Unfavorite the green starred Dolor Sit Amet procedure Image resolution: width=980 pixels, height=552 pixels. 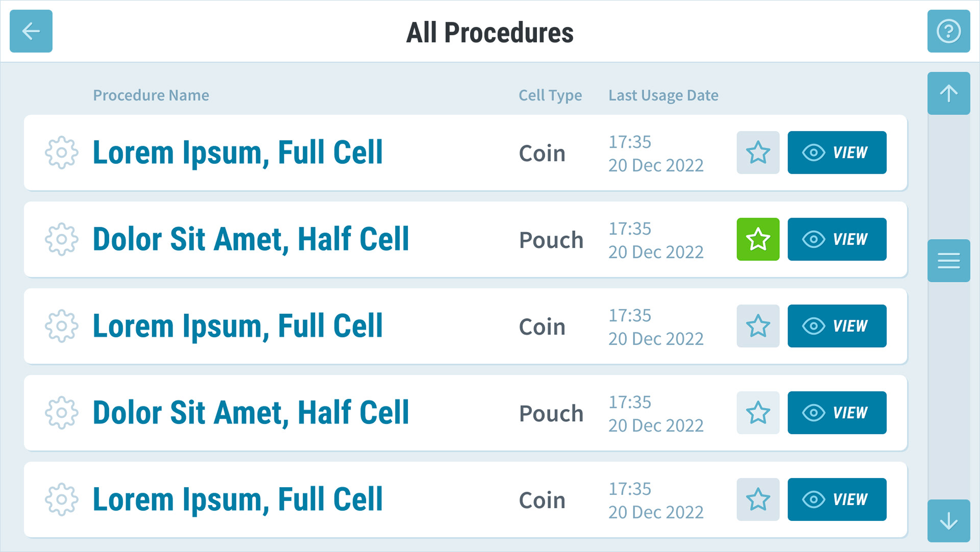coord(758,239)
